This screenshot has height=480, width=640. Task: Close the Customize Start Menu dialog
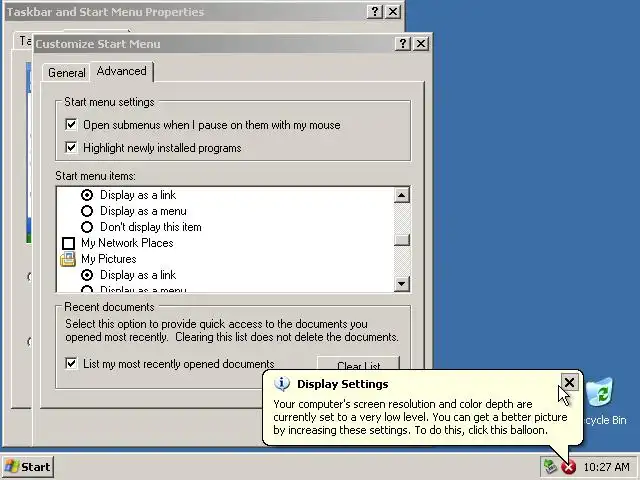pos(421,43)
